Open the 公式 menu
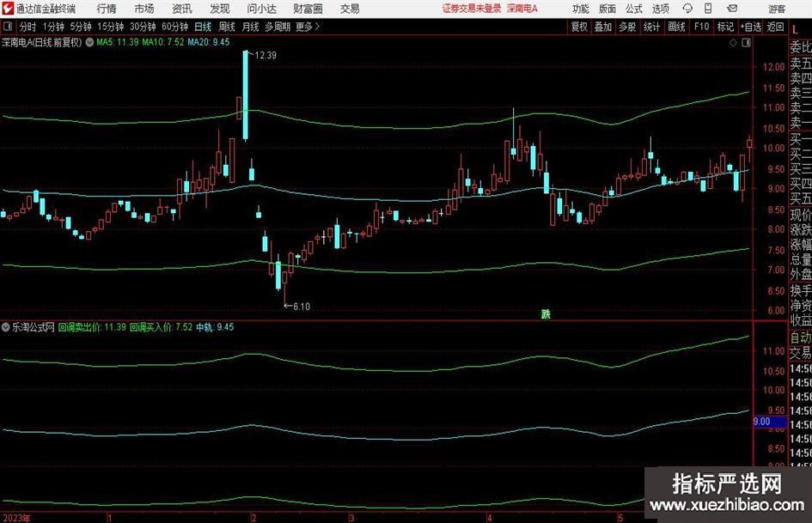The height and width of the screenshot is (523, 812). (x=634, y=9)
